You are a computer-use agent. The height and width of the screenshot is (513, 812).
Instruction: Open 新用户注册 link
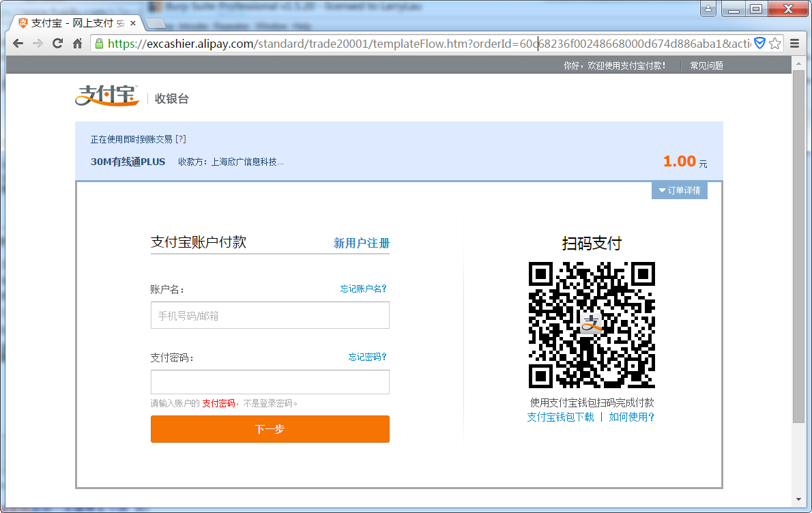362,243
